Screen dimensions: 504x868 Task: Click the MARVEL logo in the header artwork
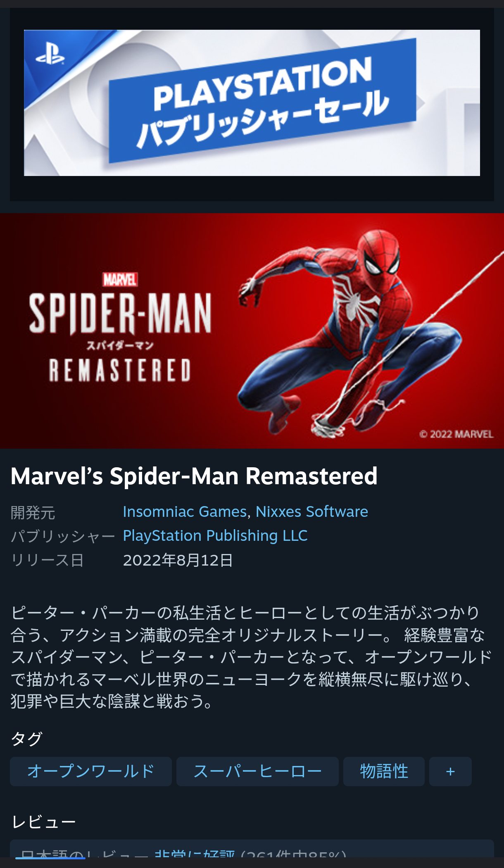pyautogui.click(x=120, y=280)
